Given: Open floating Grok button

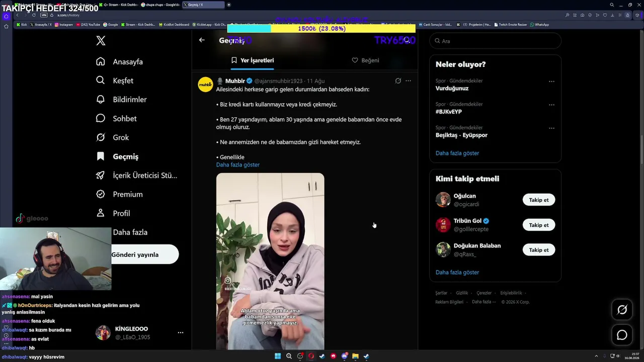Looking at the screenshot, I should click(x=622, y=310).
